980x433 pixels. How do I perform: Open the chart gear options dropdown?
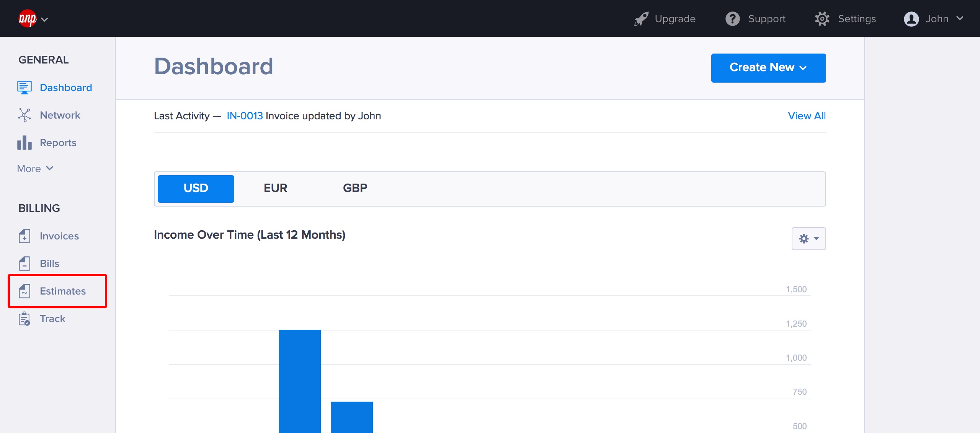click(808, 239)
